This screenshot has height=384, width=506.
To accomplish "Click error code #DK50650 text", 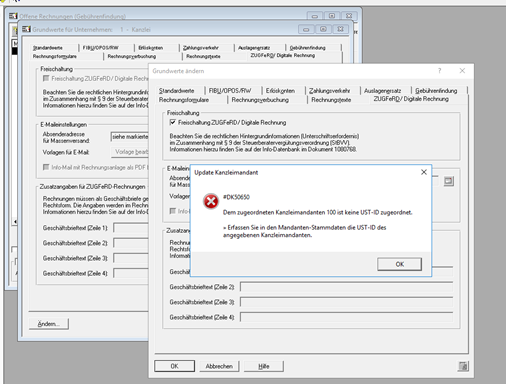I will [x=236, y=197].
